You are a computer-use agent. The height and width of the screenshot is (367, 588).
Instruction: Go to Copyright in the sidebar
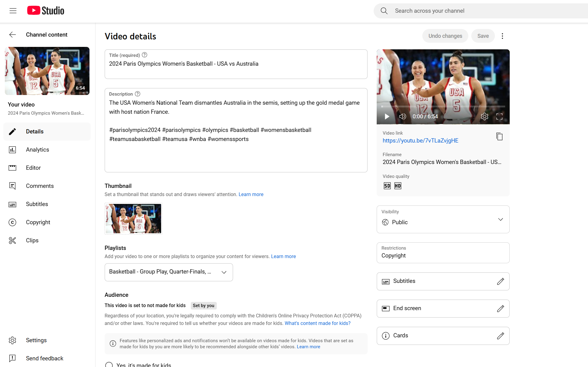[x=38, y=222]
